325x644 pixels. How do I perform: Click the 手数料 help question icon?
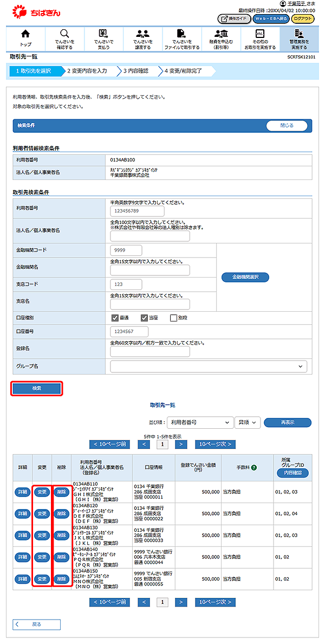[x=255, y=467]
